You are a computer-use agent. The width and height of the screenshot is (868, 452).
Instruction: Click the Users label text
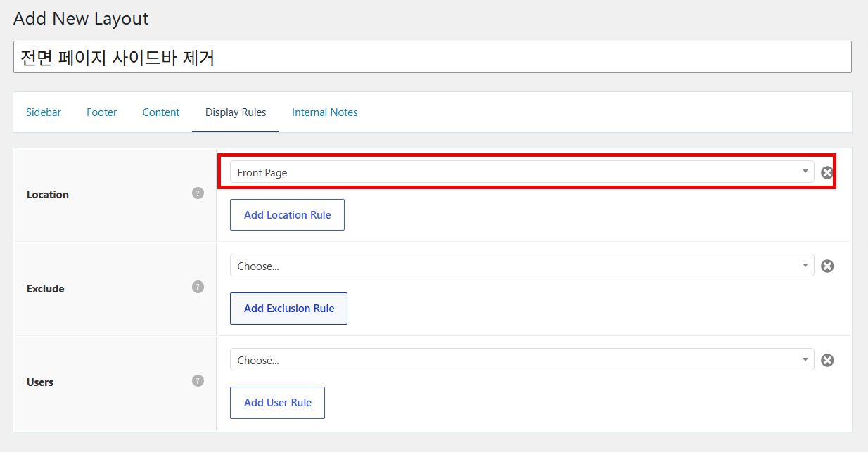40,382
